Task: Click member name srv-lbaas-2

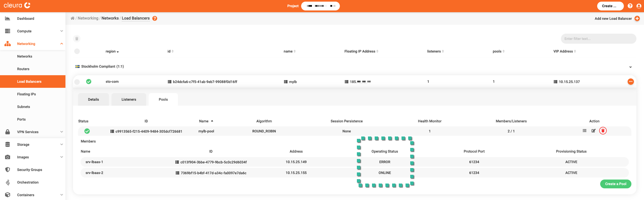Action: [94, 173]
